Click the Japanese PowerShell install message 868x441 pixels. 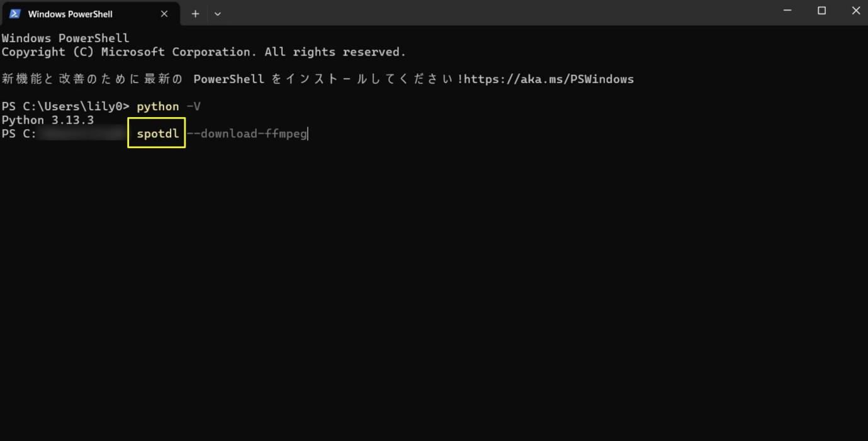[x=232, y=79]
